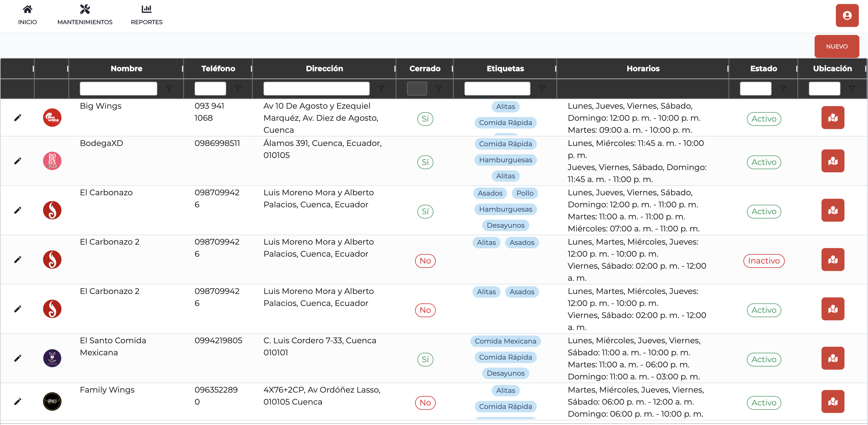Edit the Big Wings row with the pencil
This screenshot has width=868, height=425.
pos(18,118)
